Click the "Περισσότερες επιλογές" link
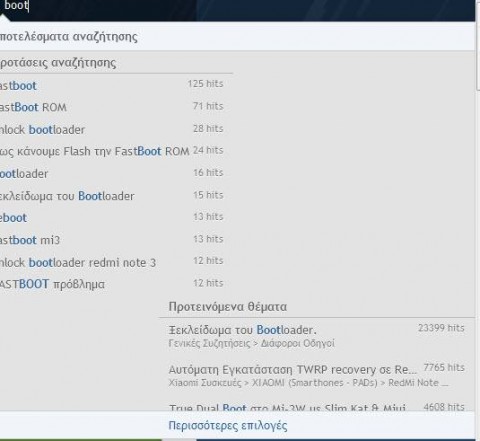Screen dimensions: 480x441 pos(228,426)
